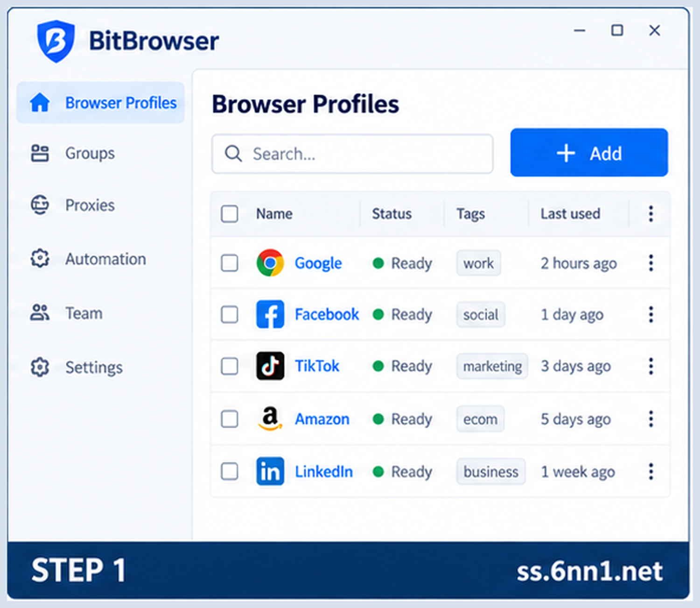Click the Status column header
The height and width of the screenshot is (608, 700).
point(392,214)
